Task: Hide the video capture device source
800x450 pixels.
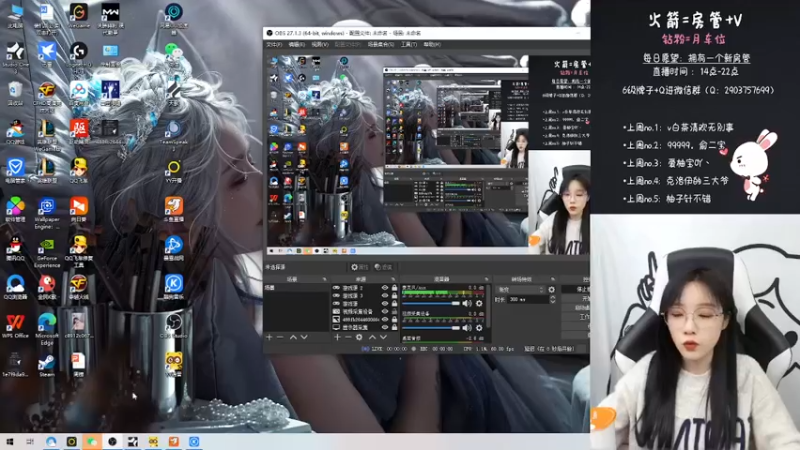Action: point(385,311)
